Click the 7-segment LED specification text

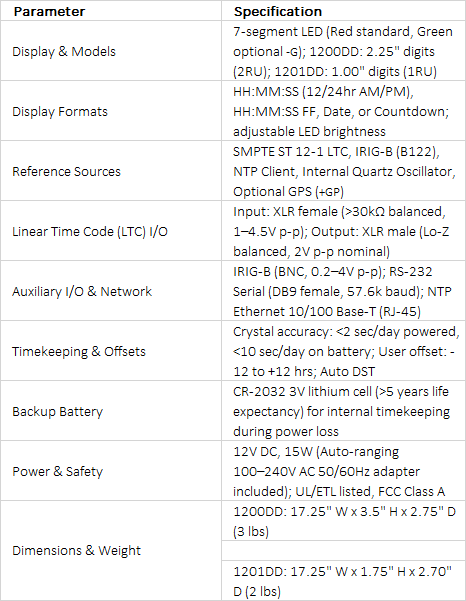343,51
